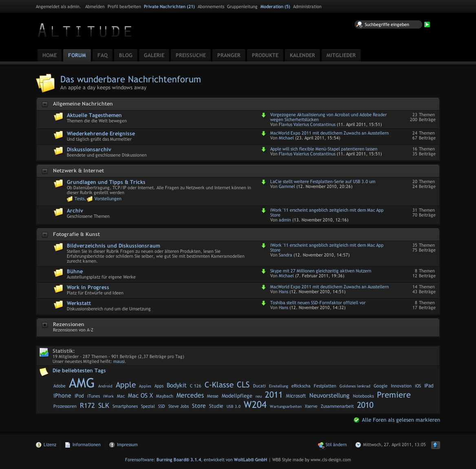Click green arrow next to LaCie latest post
The width and height of the screenshot is (476, 469).
click(264, 182)
